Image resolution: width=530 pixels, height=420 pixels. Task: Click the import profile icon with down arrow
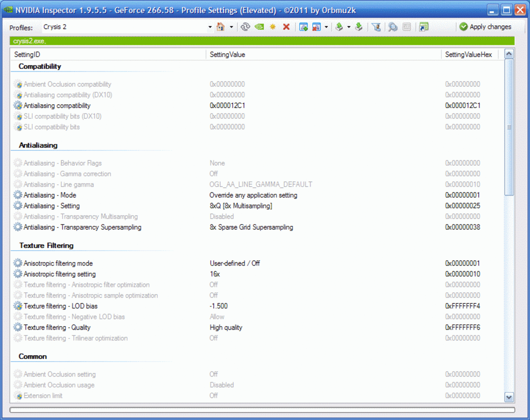359,27
